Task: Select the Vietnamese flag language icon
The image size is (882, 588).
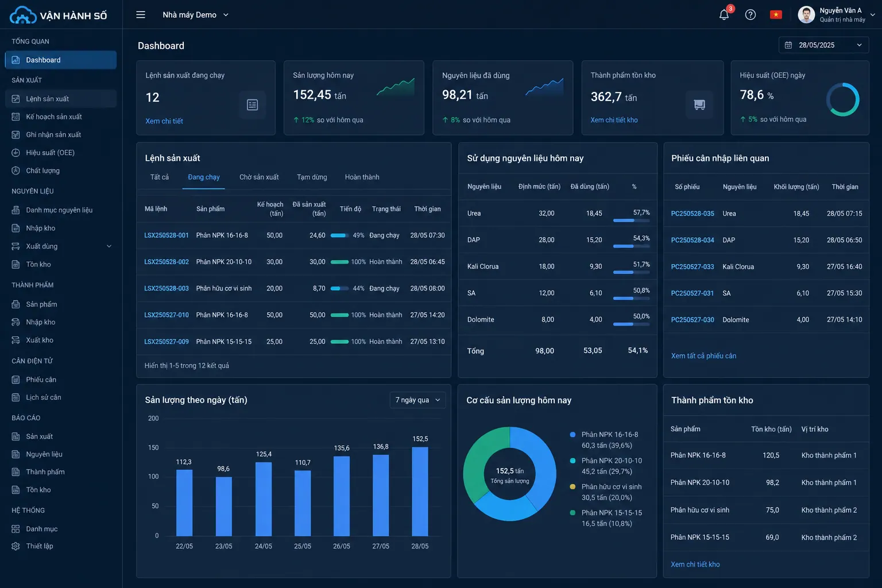Action: 776,15
